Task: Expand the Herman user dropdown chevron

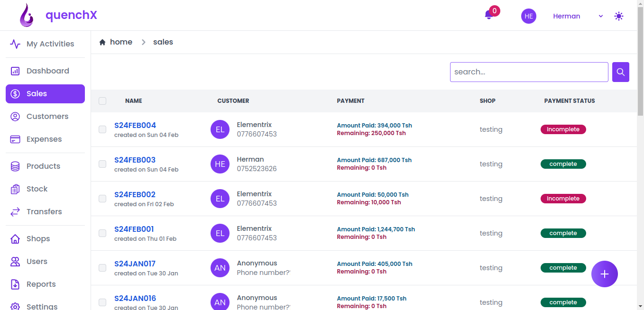Action: [601, 16]
